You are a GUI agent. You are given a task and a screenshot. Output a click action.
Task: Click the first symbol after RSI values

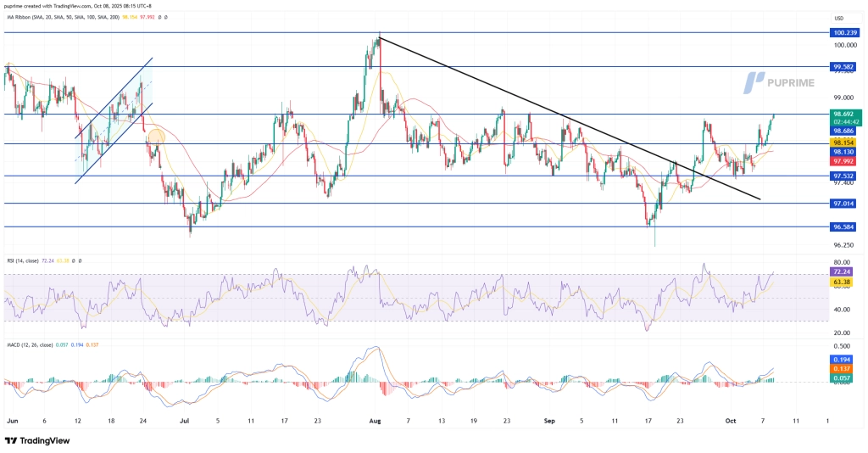(x=73, y=260)
